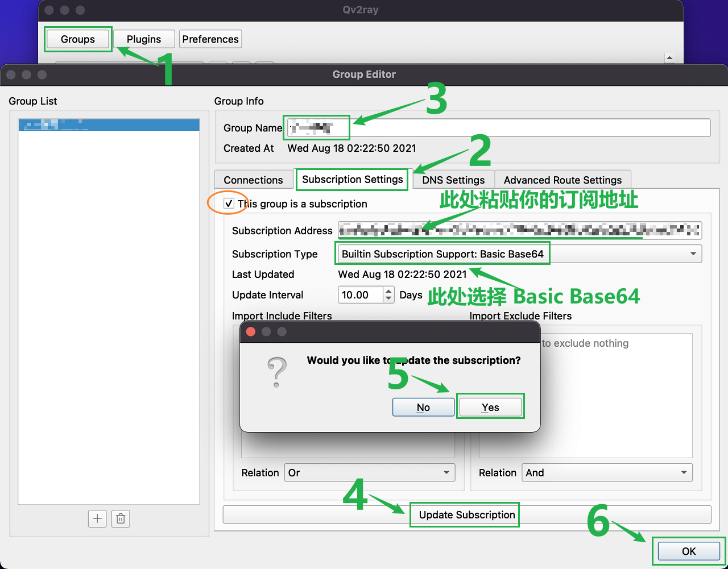
Task: Select the Subscription Settings tab
Action: (352, 180)
